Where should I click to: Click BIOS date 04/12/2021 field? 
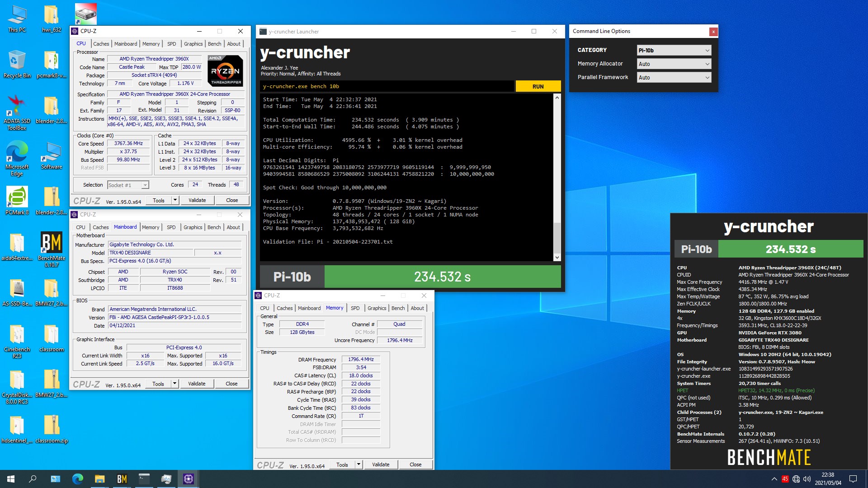click(x=175, y=325)
